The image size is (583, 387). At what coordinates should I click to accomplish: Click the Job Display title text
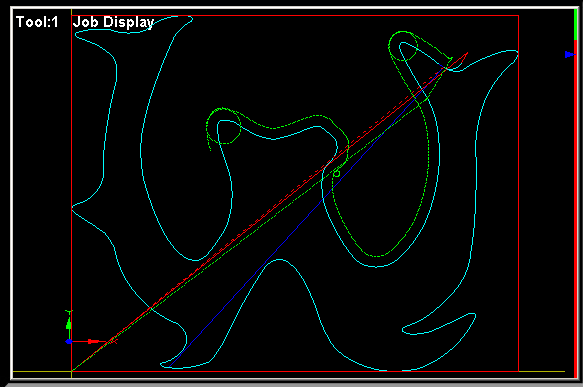click(x=113, y=22)
